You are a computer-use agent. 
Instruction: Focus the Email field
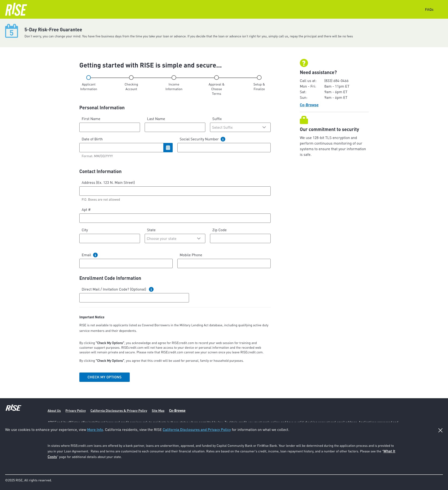[x=126, y=263]
